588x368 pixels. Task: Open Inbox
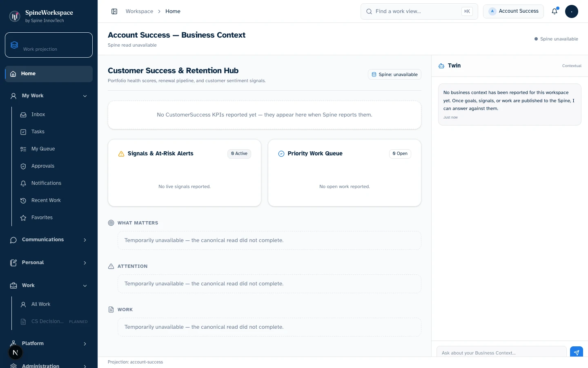click(54, 115)
